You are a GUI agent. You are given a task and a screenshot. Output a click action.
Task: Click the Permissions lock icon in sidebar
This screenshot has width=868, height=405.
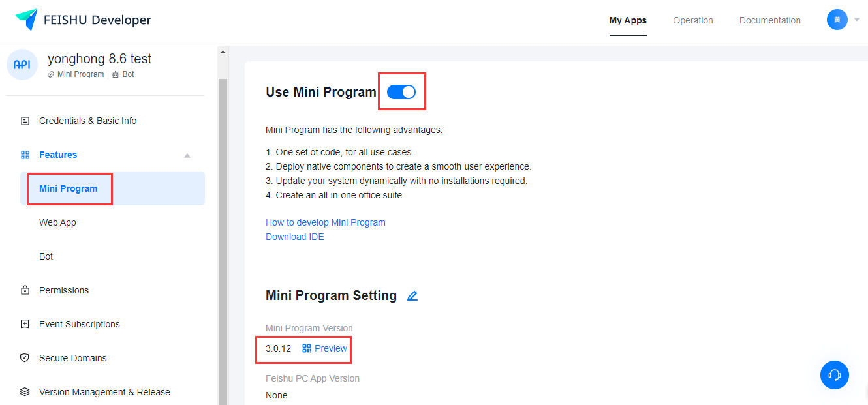point(25,290)
